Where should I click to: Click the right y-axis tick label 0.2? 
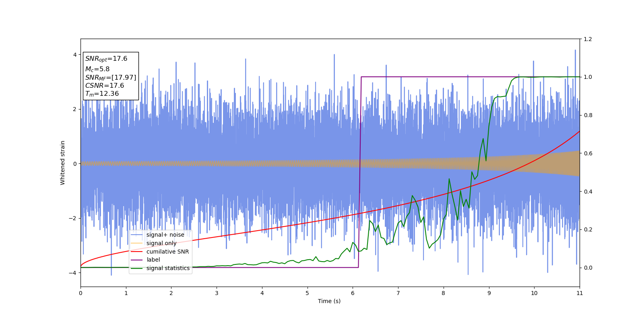pyautogui.click(x=588, y=229)
